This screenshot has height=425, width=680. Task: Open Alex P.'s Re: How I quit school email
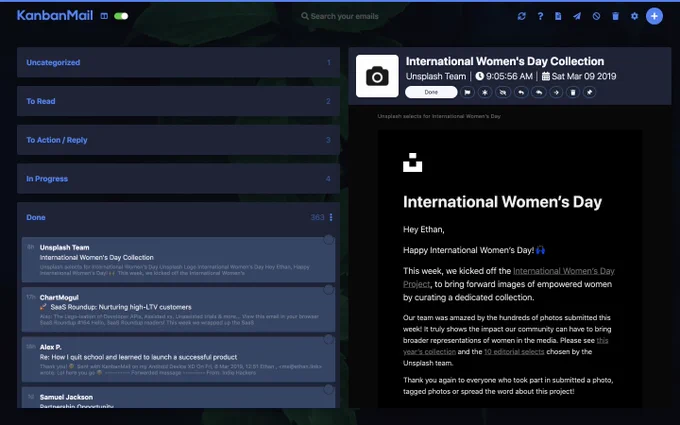tap(178, 360)
